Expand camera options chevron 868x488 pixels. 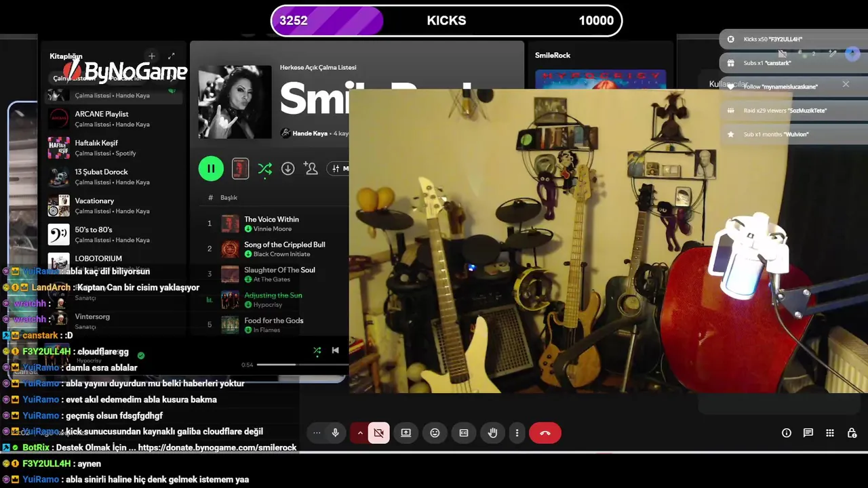point(360,433)
